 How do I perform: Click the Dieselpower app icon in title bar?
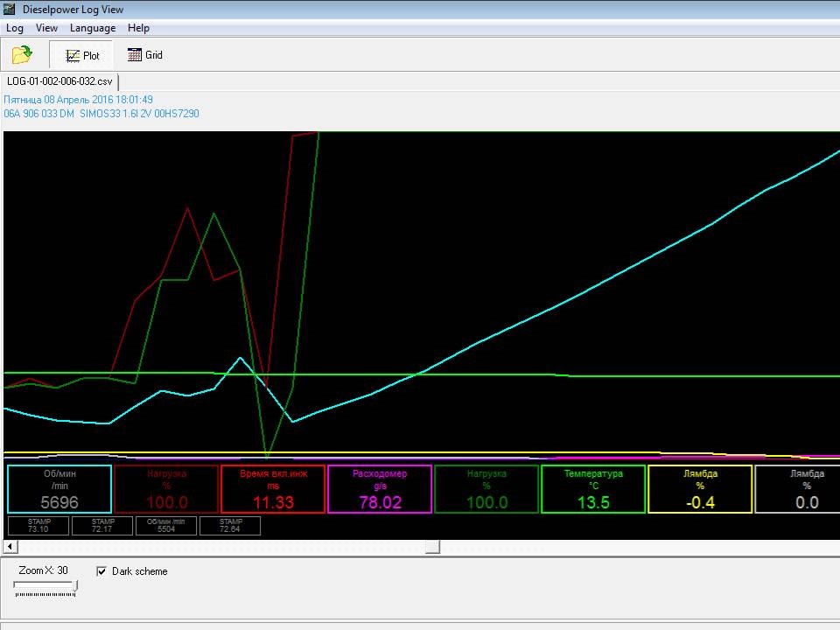tap(10, 10)
